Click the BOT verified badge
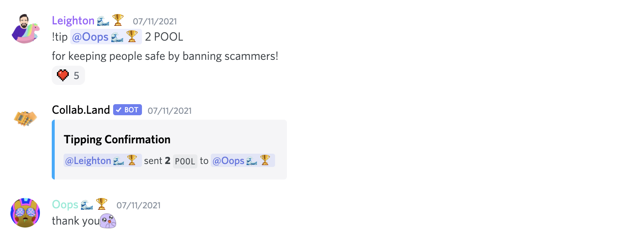The width and height of the screenshot is (644, 246). click(128, 110)
